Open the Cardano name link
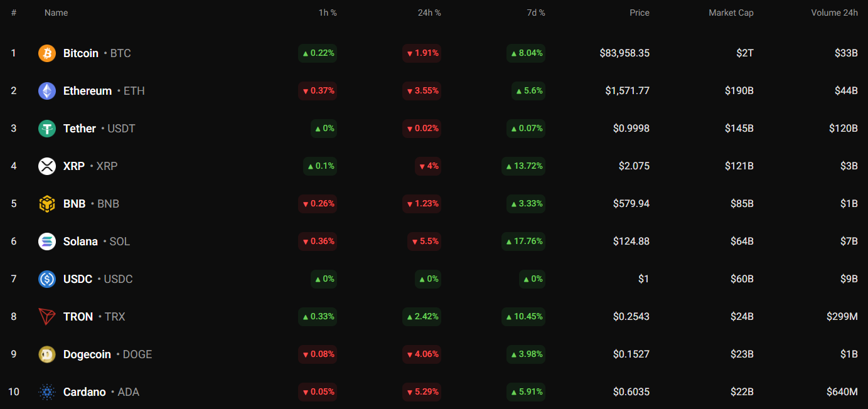 pos(85,392)
